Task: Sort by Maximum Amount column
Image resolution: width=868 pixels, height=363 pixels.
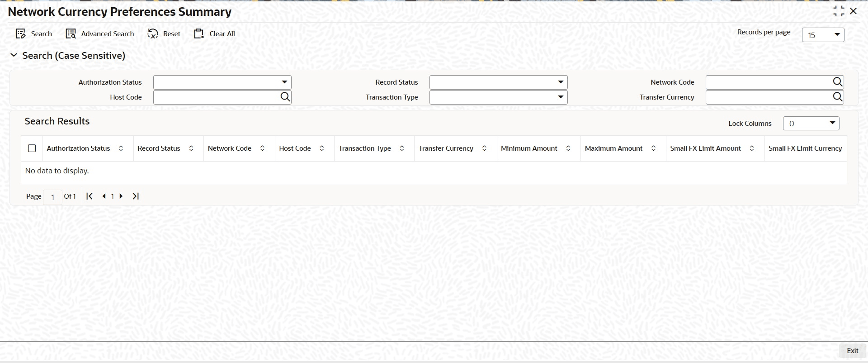Action: [x=653, y=148]
